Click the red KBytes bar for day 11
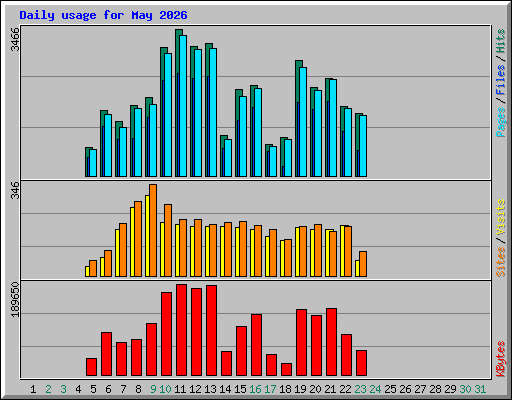The height and width of the screenshot is (400, 512). (182, 330)
